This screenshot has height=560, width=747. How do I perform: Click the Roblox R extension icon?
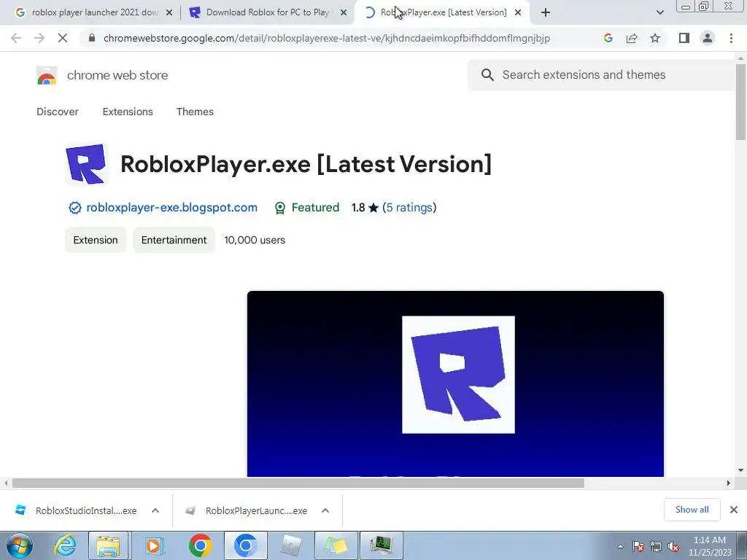coord(86,164)
